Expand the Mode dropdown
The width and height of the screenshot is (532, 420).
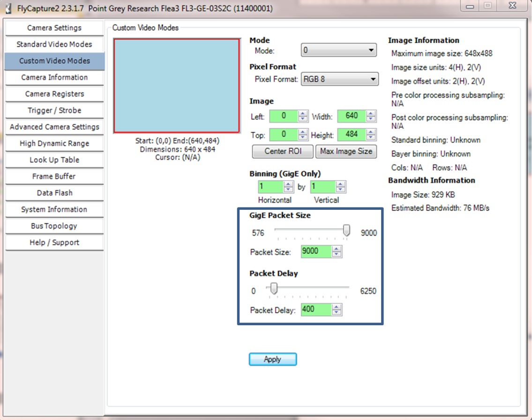[338, 50]
